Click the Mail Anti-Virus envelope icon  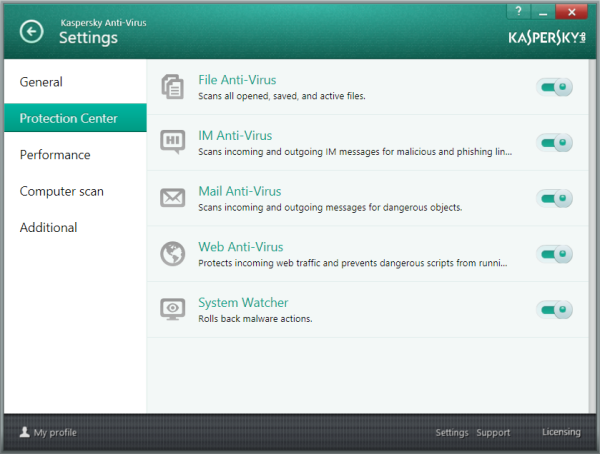point(172,198)
